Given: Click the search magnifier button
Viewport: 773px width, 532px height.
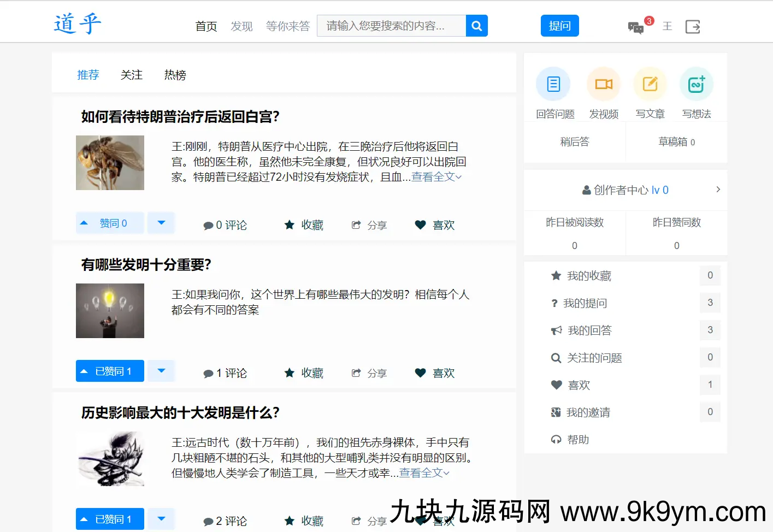Looking at the screenshot, I should point(476,25).
